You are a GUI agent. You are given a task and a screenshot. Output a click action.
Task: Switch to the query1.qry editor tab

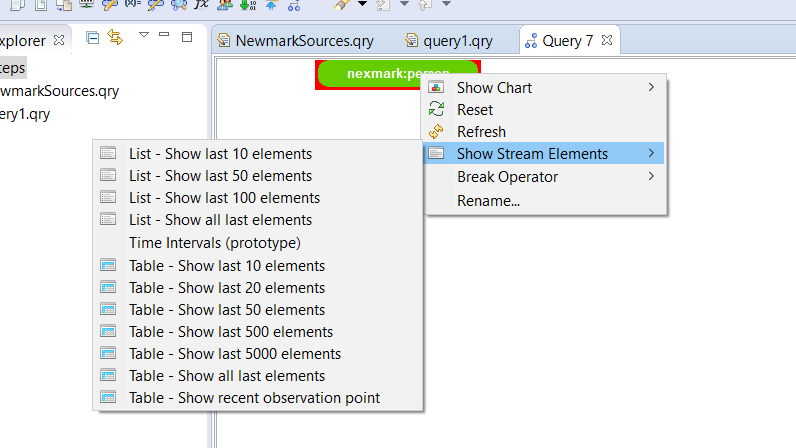[457, 41]
